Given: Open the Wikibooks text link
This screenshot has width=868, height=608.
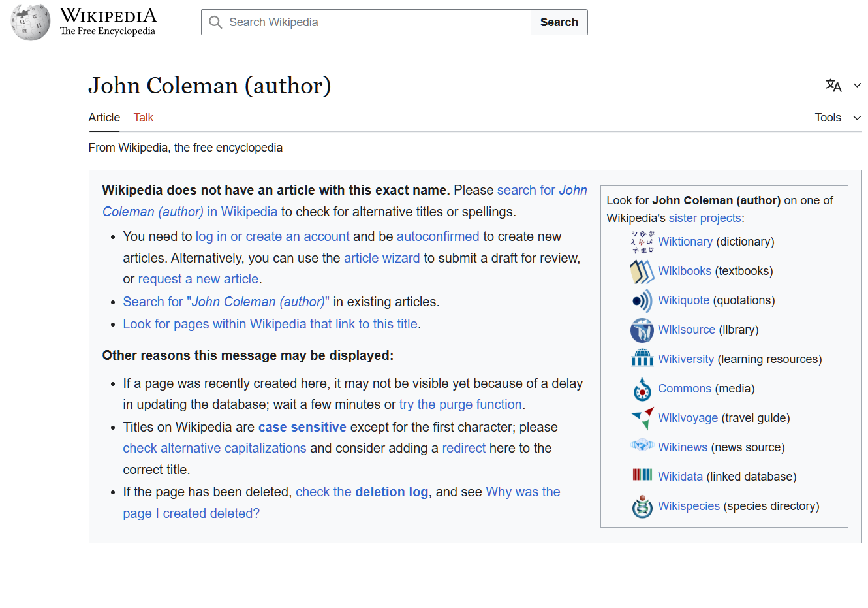Looking at the screenshot, I should pos(685,271).
